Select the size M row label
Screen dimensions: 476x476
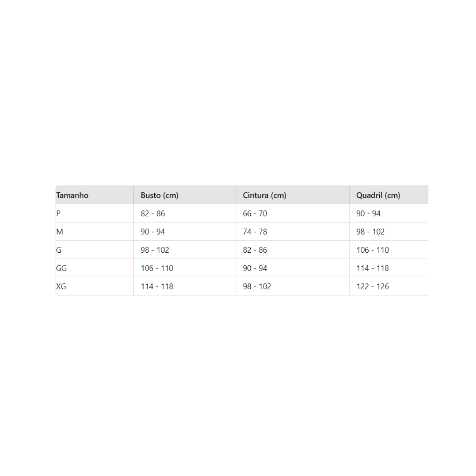(x=59, y=232)
